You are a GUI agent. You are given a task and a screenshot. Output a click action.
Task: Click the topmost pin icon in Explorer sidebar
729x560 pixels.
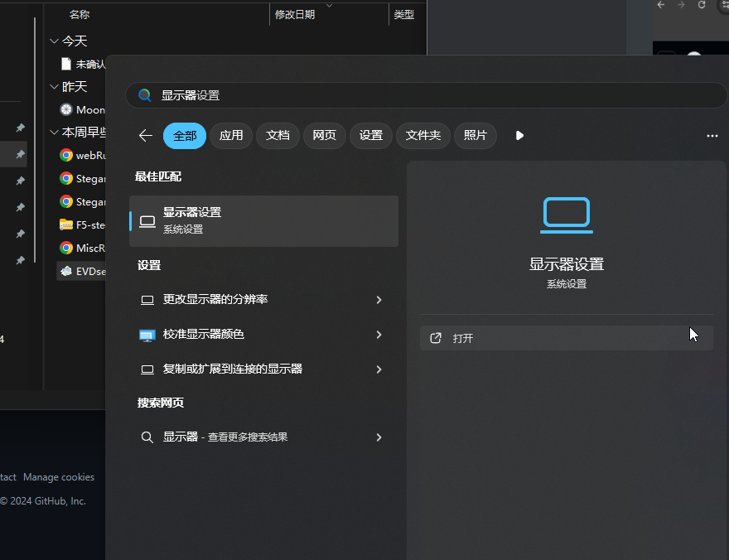pos(21,128)
